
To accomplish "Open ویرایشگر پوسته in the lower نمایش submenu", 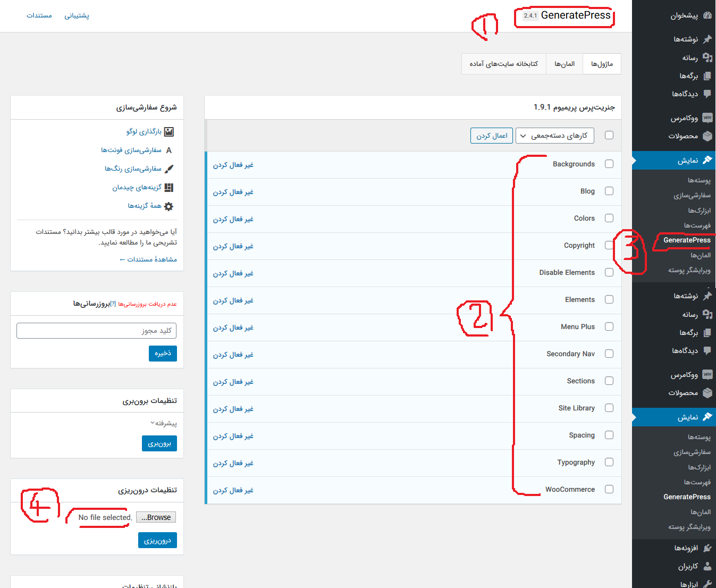I will [689, 527].
